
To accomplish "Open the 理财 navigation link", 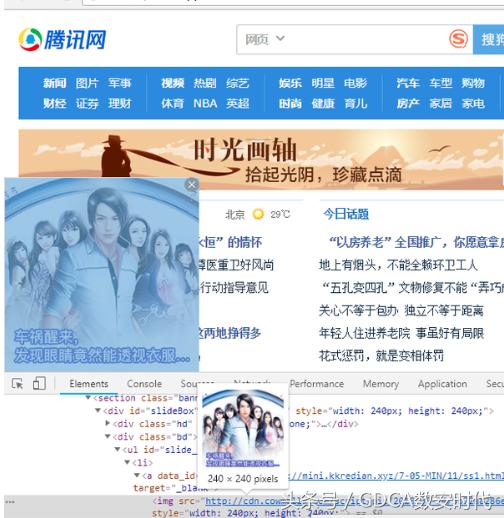I will 120,104.
